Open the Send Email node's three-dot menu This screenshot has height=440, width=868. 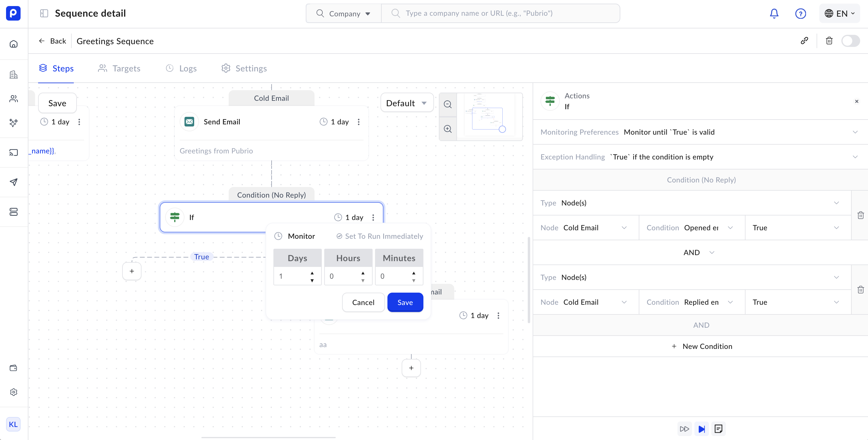click(358, 122)
